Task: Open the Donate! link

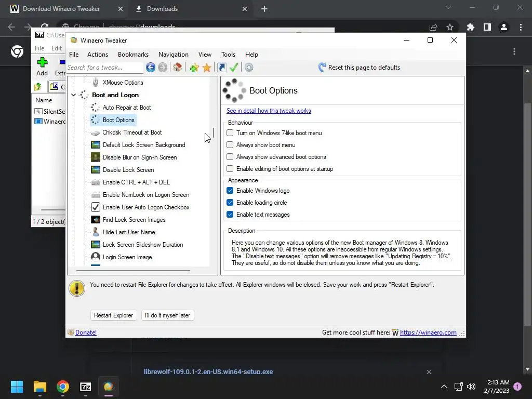Action: [x=86, y=332]
